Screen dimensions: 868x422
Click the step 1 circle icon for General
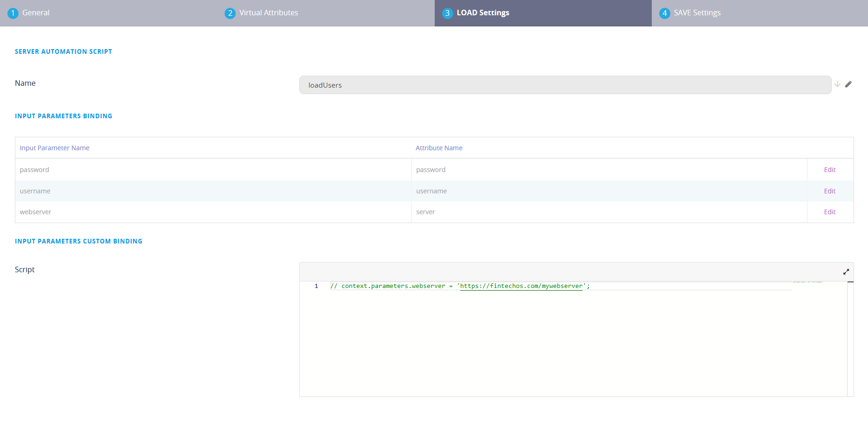[13, 13]
